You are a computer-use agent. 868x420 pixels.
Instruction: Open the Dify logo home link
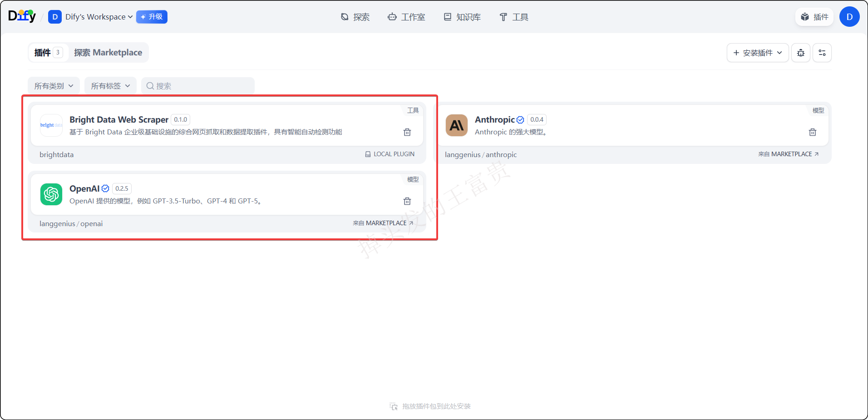[x=22, y=16]
